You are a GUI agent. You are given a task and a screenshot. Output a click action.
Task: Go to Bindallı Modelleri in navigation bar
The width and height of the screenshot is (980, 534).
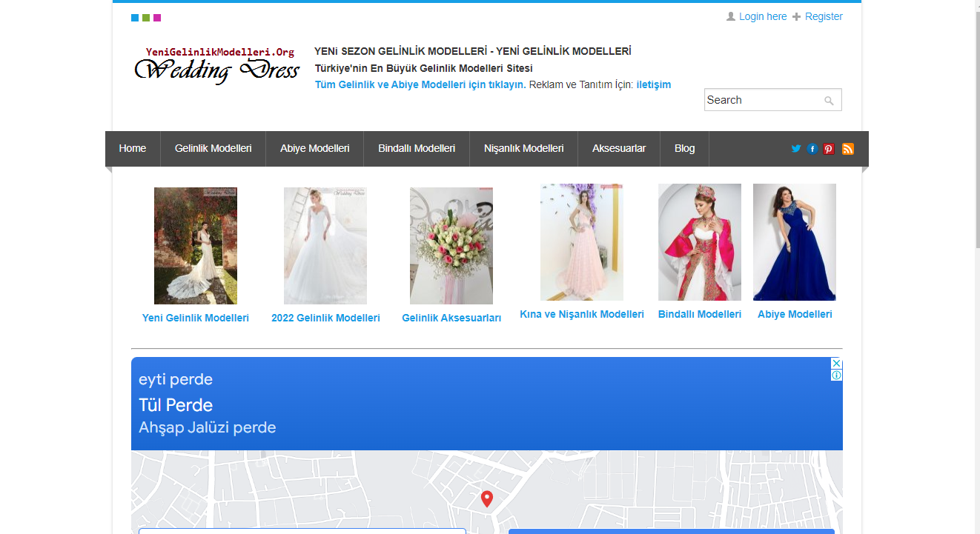pyautogui.click(x=416, y=149)
